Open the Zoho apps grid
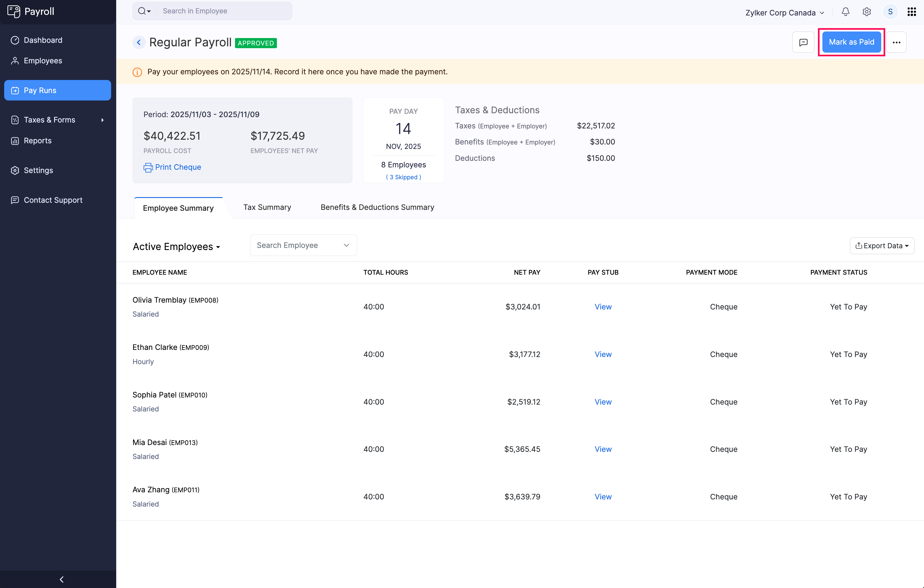The image size is (924, 588). pos(912,12)
